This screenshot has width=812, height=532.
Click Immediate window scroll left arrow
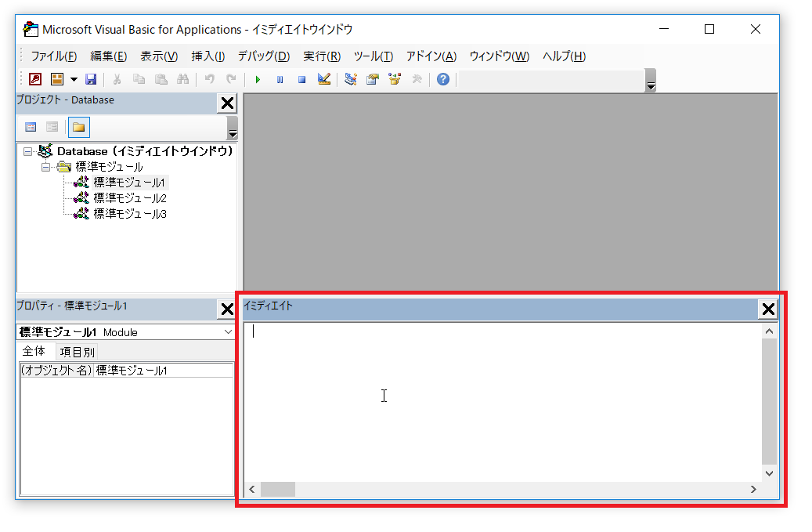click(252, 490)
